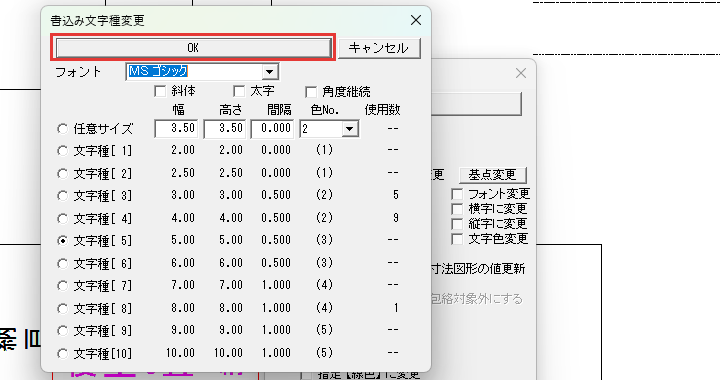Image resolution: width=720 pixels, height=380 pixels.
Task: Enable 文字色変更 checkbox in background dialog
Action: tap(457, 239)
